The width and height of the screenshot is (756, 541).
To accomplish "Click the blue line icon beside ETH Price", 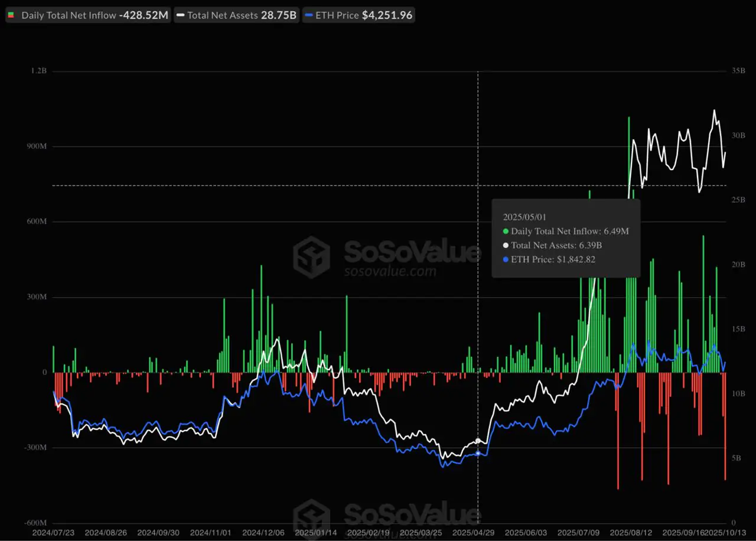I will pyautogui.click(x=308, y=15).
